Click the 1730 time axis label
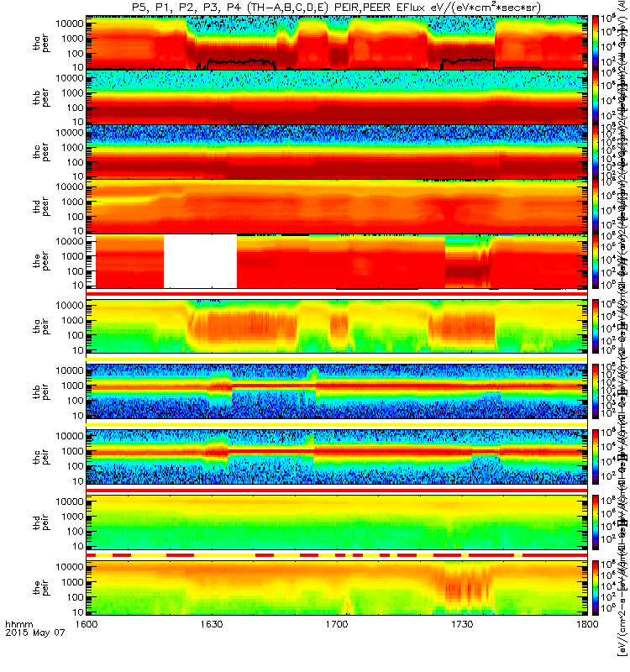The height and width of the screenshot is (672, 630). pyautogui.click(x=462, y=624)
